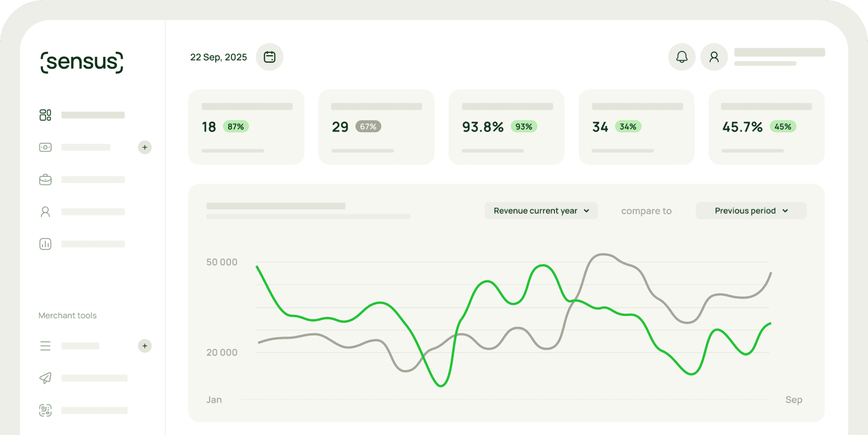Viewport: 868px width, 435px height.
Task: Click the list menu icon under Merchant tools
Action: pos(45,346)
